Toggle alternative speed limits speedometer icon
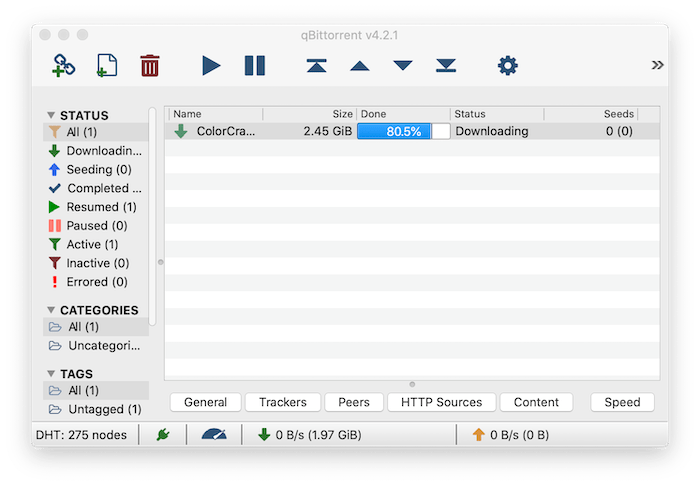Screen dimensions: 700x486 pyautogui.click(x=214, y=435)
